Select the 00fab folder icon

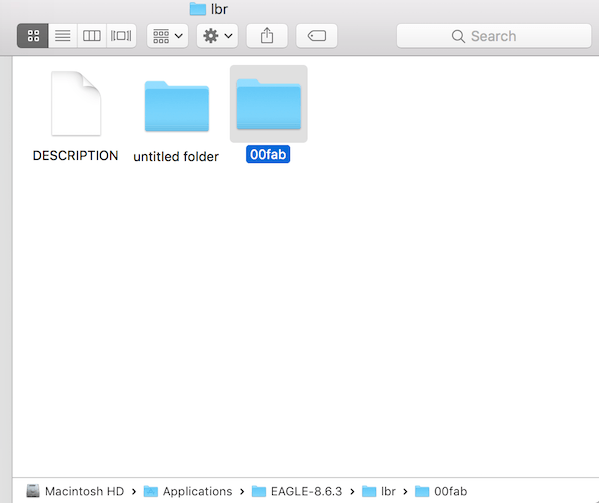pos(269,104)
